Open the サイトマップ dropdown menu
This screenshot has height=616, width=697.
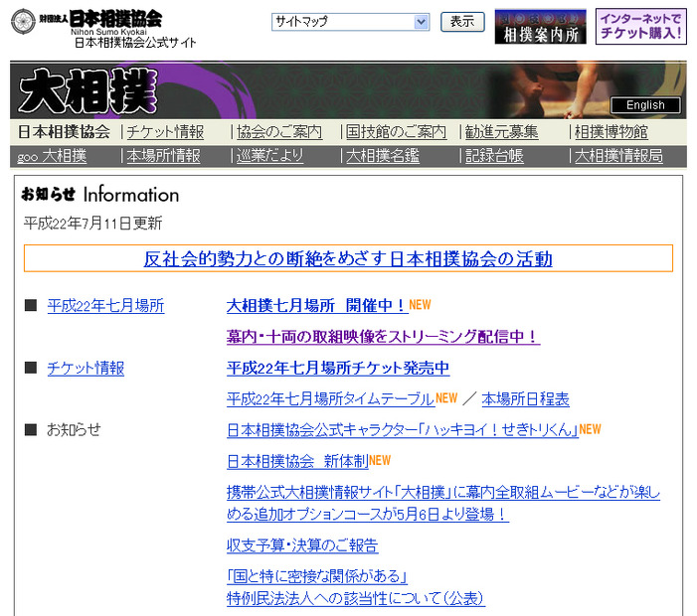350,22
